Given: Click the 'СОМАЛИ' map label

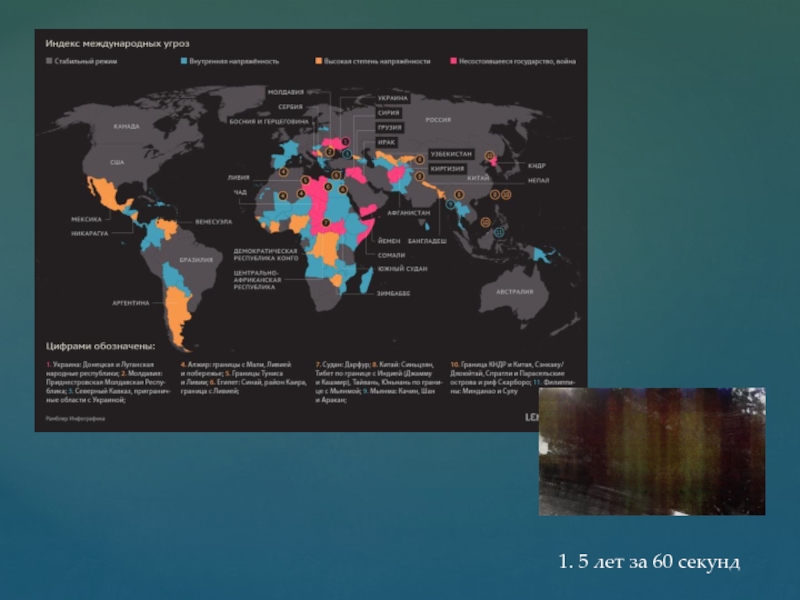Looking at the screenshot, I should (391, 255).
